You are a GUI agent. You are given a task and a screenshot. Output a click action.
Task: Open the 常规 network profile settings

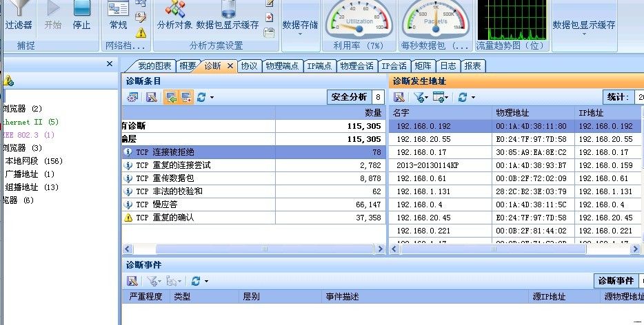[x=119, y=17]
